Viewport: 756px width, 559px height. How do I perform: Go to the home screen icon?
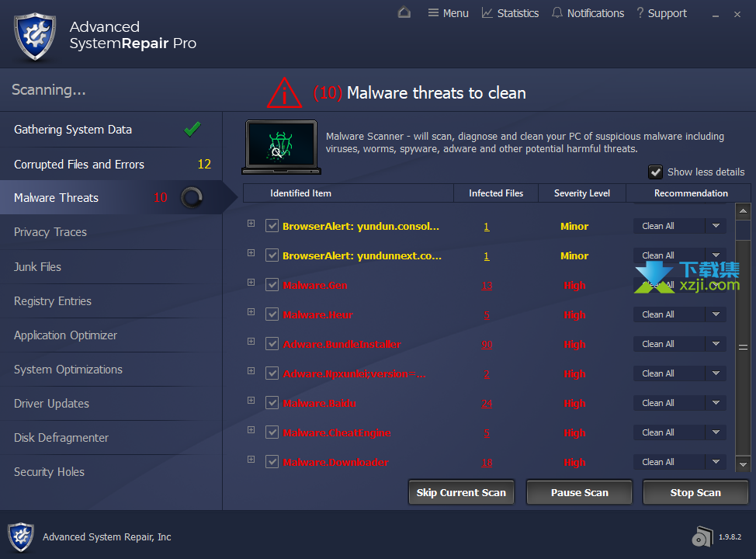point(404,12)
